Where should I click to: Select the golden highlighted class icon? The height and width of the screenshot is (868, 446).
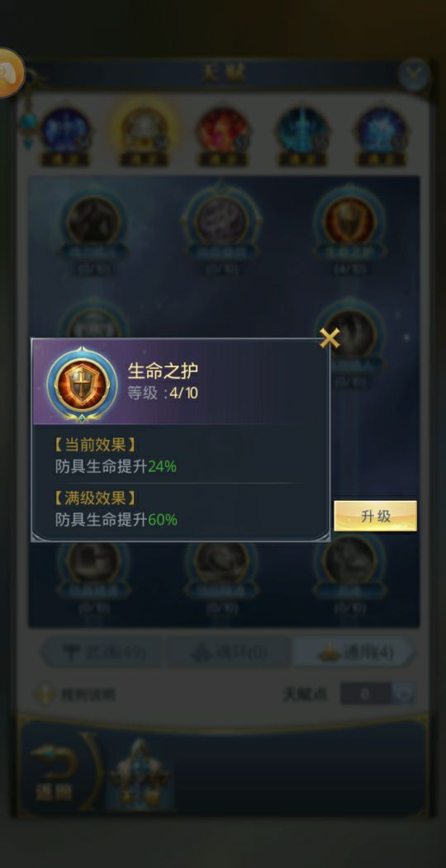144,130
